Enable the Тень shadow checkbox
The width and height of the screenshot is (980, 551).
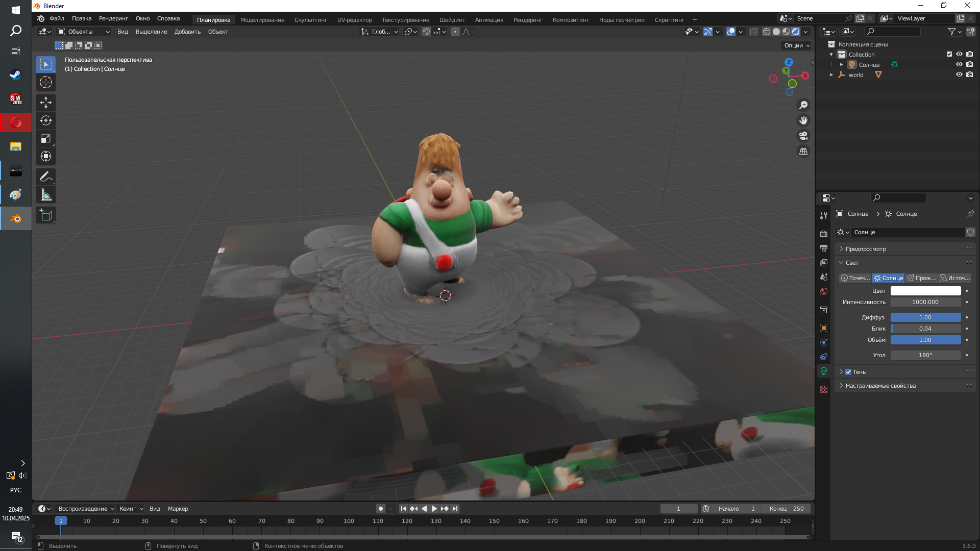[848, 372]
